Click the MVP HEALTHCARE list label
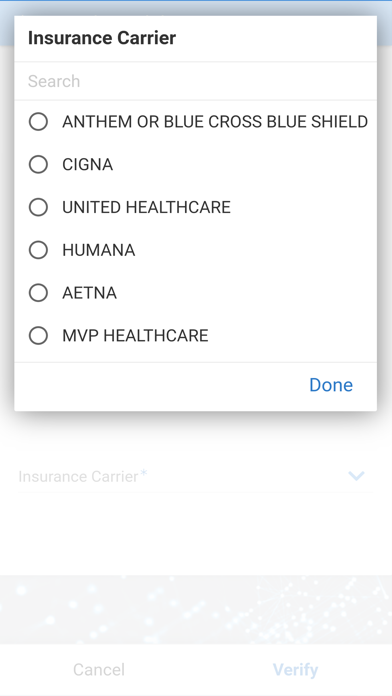 pos(135,336)
